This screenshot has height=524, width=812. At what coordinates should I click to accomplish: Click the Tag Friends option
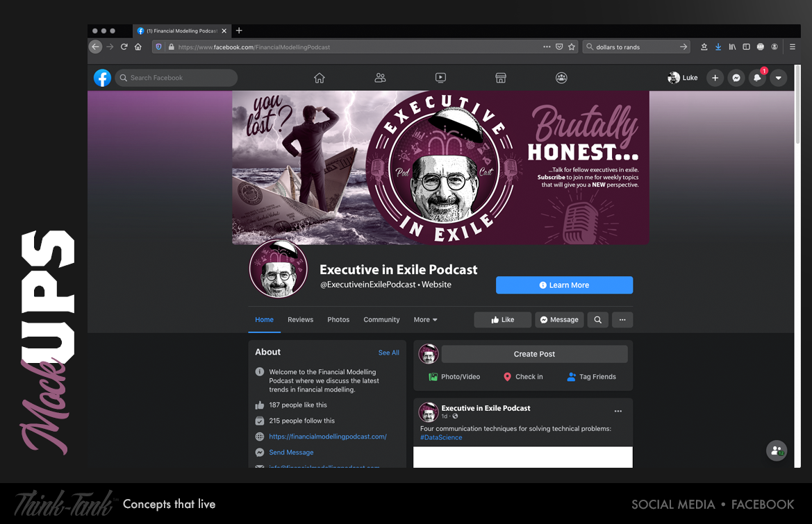point(591,377)
